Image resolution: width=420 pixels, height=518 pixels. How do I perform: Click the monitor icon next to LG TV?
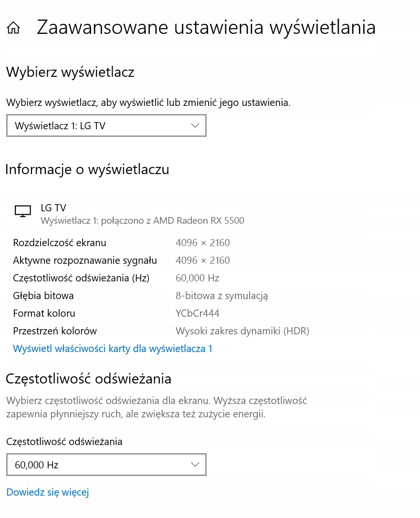tap(23, 211)
